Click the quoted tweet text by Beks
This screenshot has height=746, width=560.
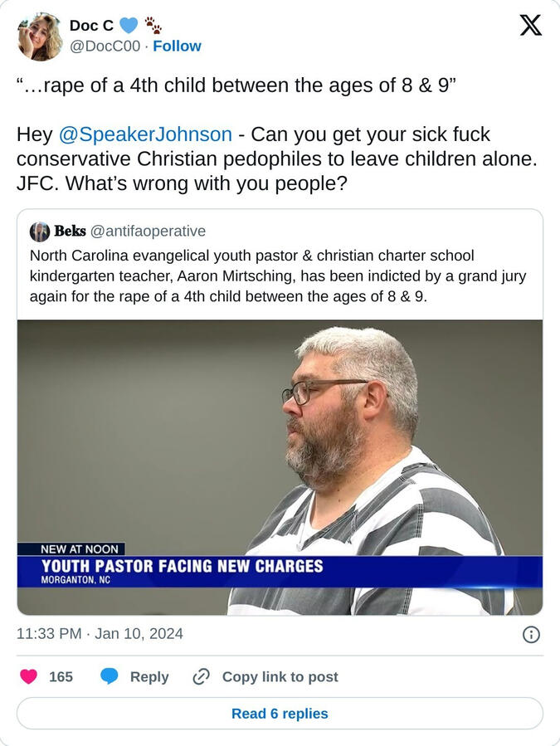click(x=278, y=276)
